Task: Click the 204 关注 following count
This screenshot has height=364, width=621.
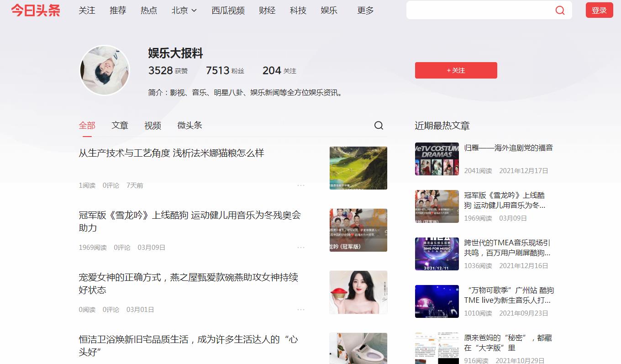Action: pos(279,71)
